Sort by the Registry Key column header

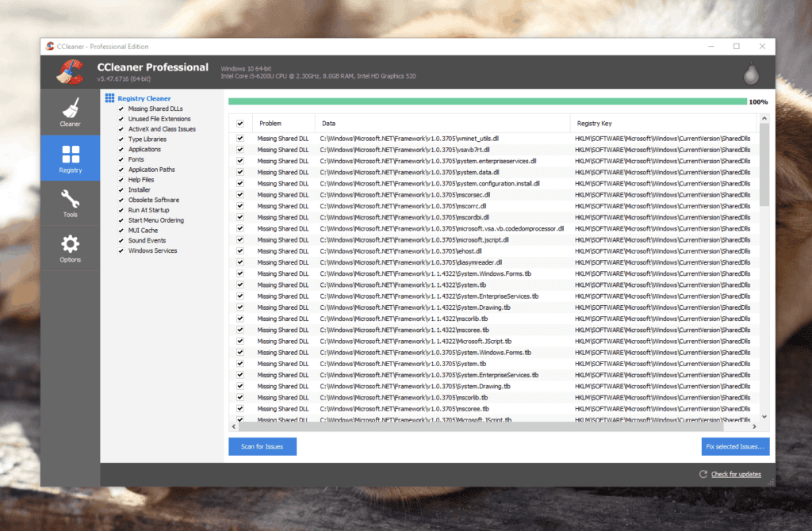(x=664, y=124)
